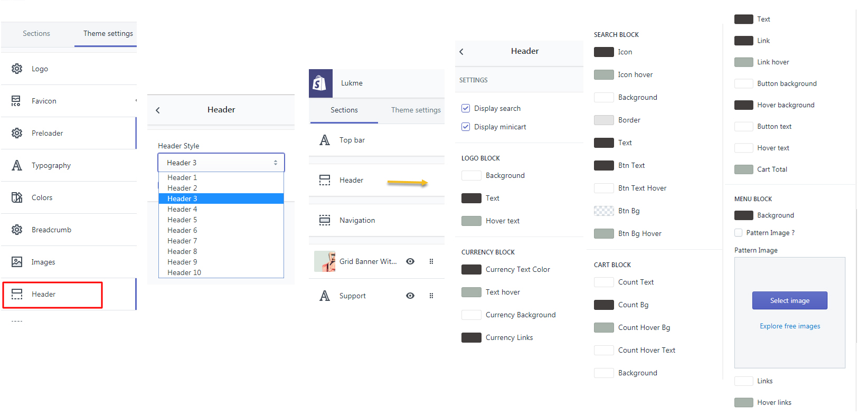The height and width of the screenshot is (416, 868).
Task: Click the Shopify bag logo icon
Action: 320,83
